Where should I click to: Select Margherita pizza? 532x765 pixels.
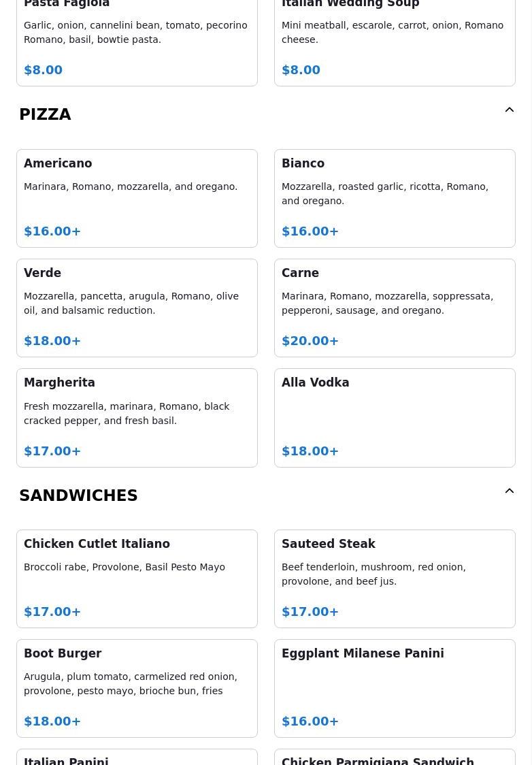(x=137, y=418)
